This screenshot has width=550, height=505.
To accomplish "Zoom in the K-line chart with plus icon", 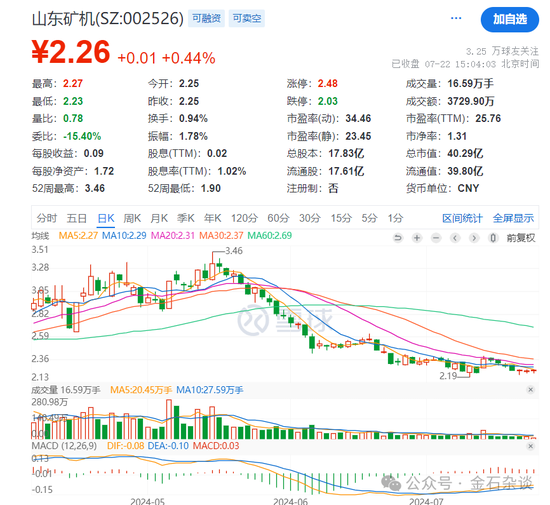I will click(417, 238).
